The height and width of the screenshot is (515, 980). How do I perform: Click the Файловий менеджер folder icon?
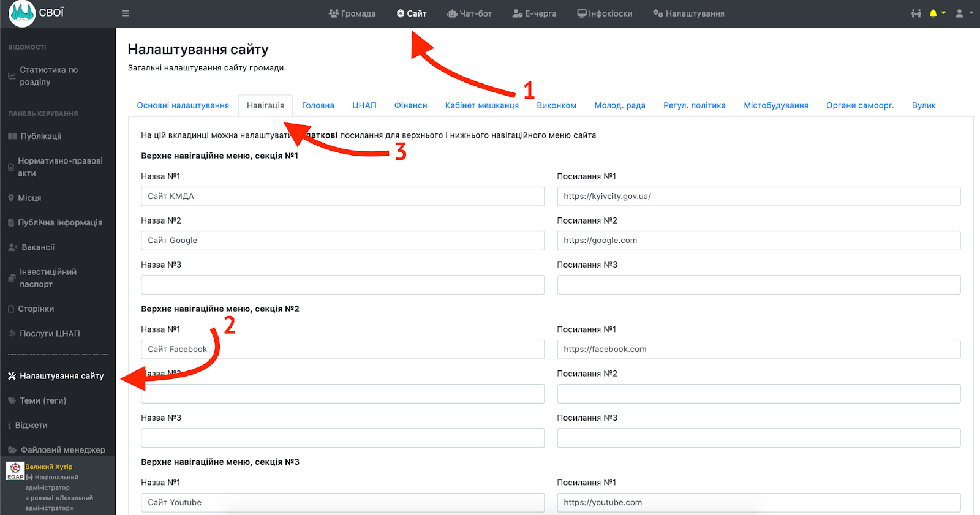(x=12, y=450)
